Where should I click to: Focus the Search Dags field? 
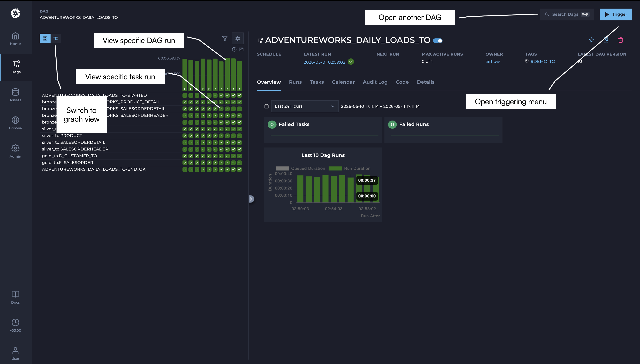point(567,15)
